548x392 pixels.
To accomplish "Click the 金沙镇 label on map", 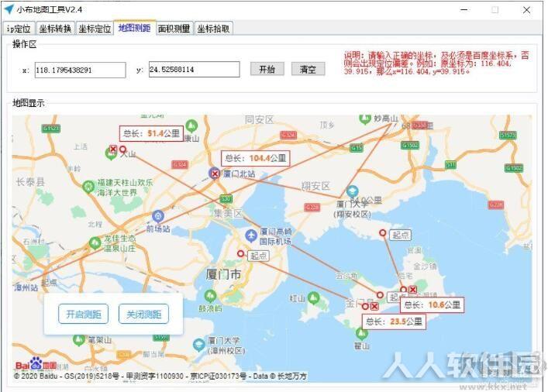I will click(x=425, y=266).
